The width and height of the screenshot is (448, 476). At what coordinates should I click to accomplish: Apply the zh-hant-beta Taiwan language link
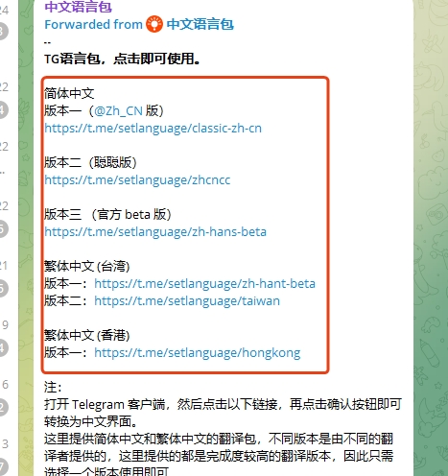pyautogui.click(x=204, y=284)
